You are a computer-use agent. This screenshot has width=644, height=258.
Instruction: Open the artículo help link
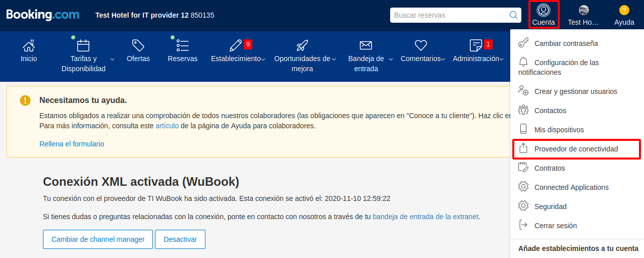pos(167,126)
